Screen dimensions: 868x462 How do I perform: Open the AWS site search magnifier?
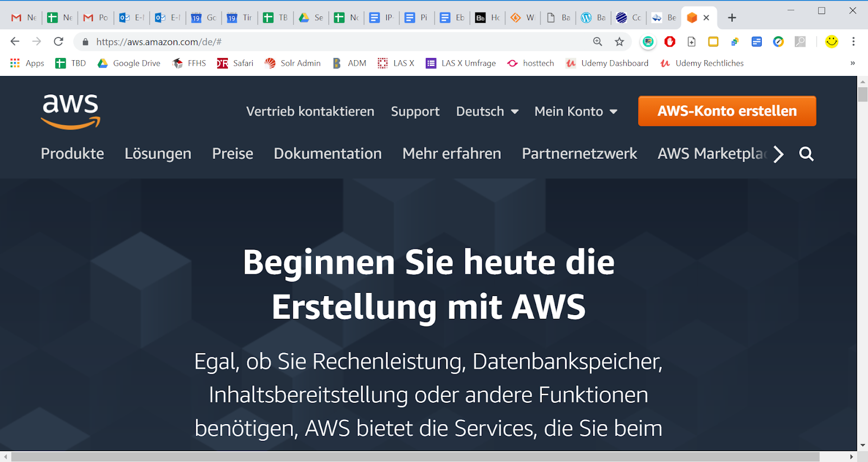(806, 154)
